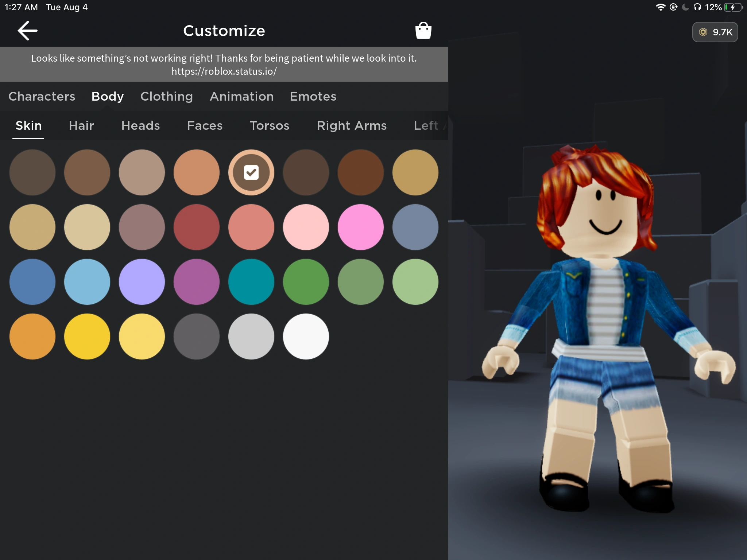Tap the Robux 9.7K balance button

tap(715, 32)
